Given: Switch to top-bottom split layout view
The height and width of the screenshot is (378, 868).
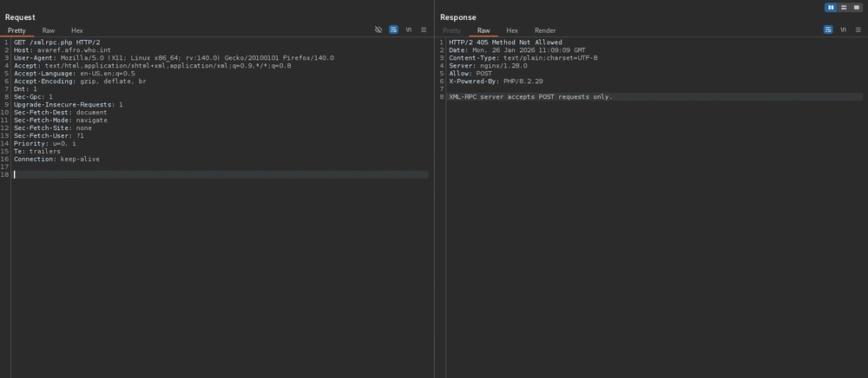Looking at the screenshot, I should tap(843, 7).
